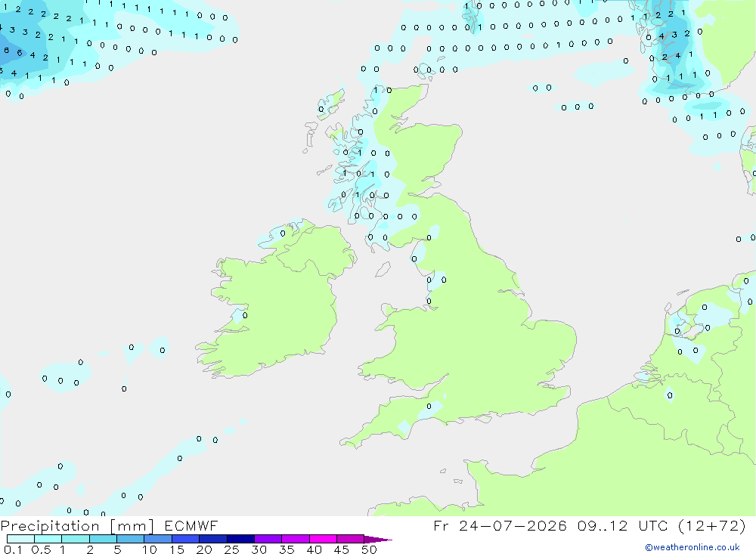
Task: Click the 5–10 mm legend color box
Action: point(131,539)
